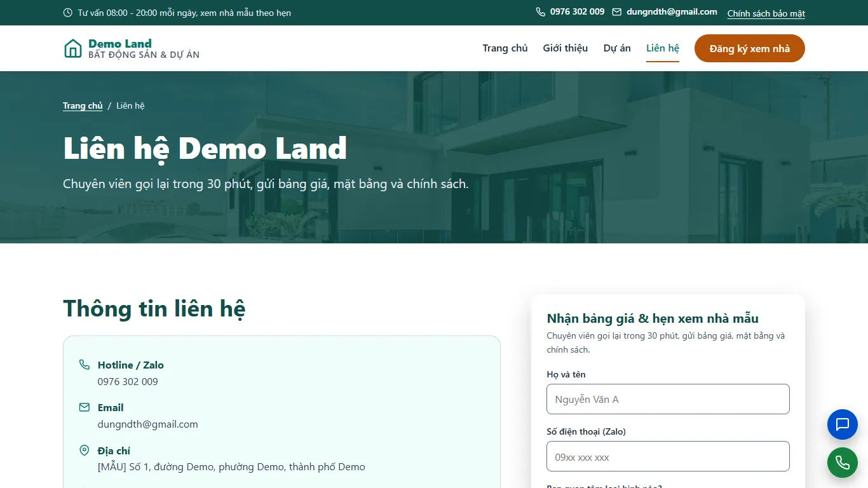
Task: Click the phone icon beside 0976 302 009 in top bar
Action: [541, 12]
